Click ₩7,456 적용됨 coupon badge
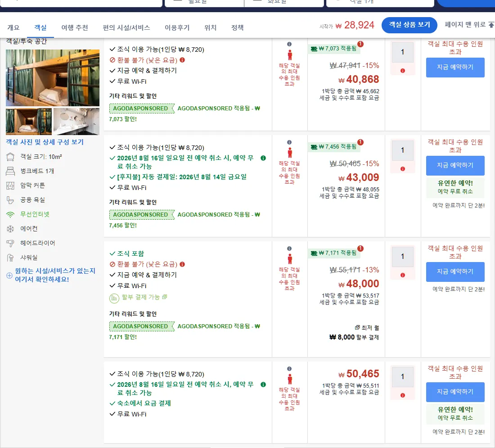Image resolution: width=495 pixels, height=448 pixels. click(334, 147)
